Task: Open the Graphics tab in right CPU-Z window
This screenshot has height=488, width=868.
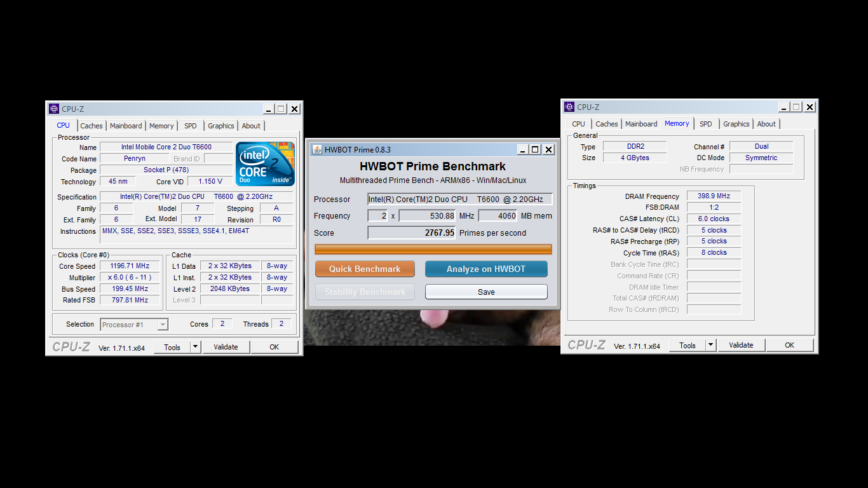Action: pos(736,124)
